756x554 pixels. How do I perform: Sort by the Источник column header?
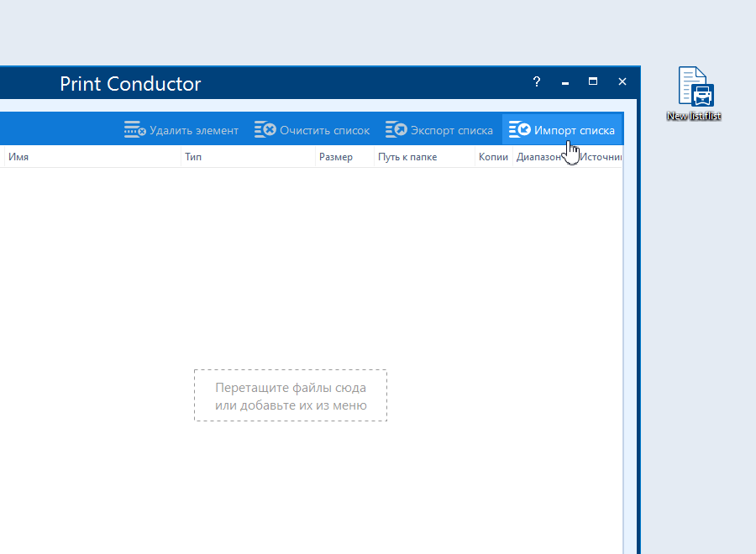pos(599,157)
